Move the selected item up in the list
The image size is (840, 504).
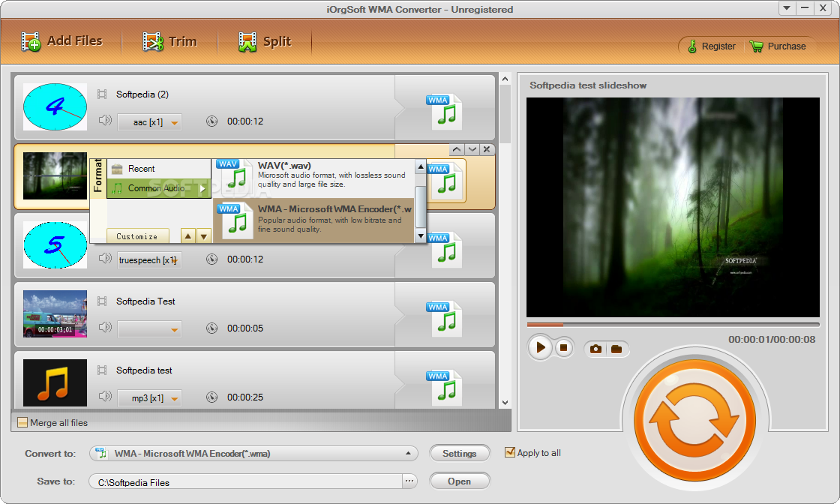tap(457, 149)
